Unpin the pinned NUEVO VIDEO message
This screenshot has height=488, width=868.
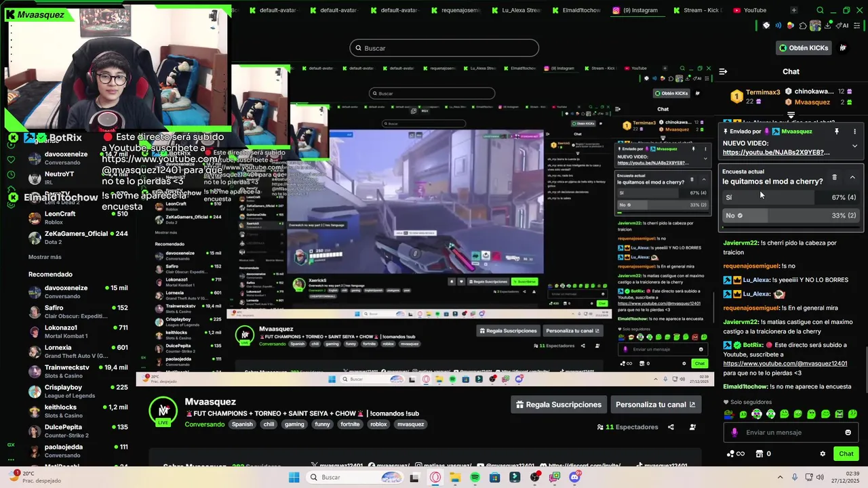pyautogui.click(x=837, y=131)
